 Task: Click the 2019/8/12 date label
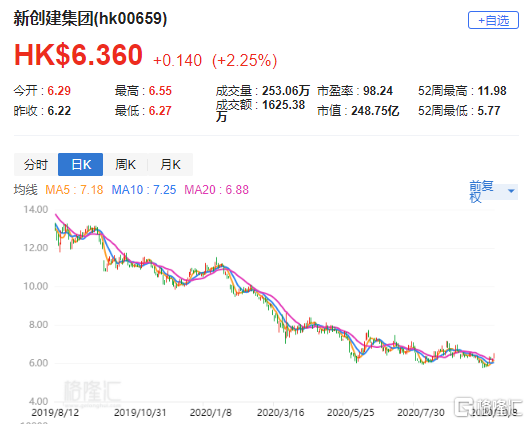click(55, 413)
